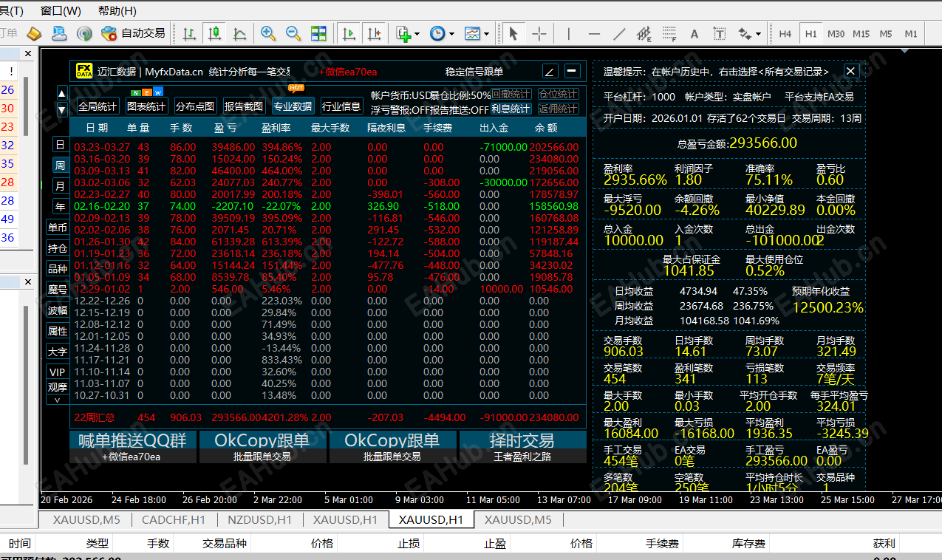This screenshot has height=560, width=942.
Task: Switch timeframe to M15
Action: pyautogui.click(x=861, y=33)
